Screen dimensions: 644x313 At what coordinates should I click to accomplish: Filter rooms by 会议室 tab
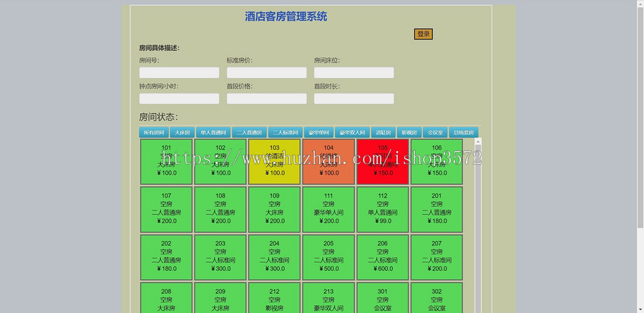tap(435, 133)
